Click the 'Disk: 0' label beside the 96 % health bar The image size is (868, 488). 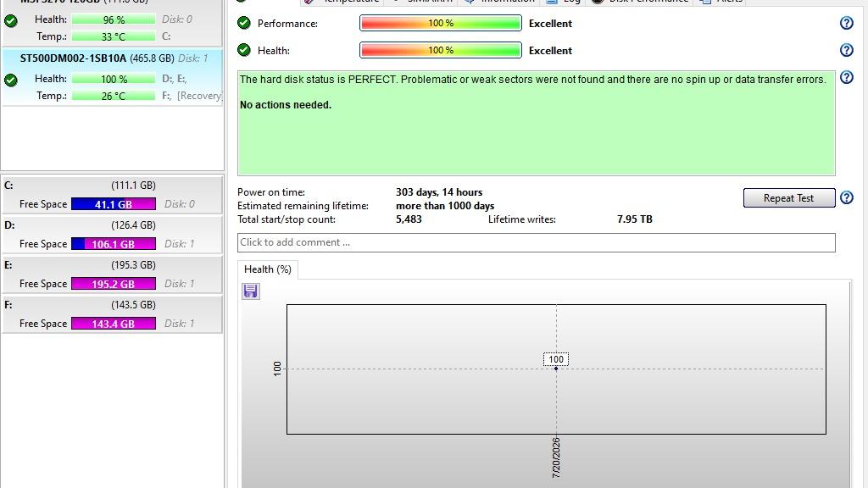pyautogui.click(x=177, y=19)
